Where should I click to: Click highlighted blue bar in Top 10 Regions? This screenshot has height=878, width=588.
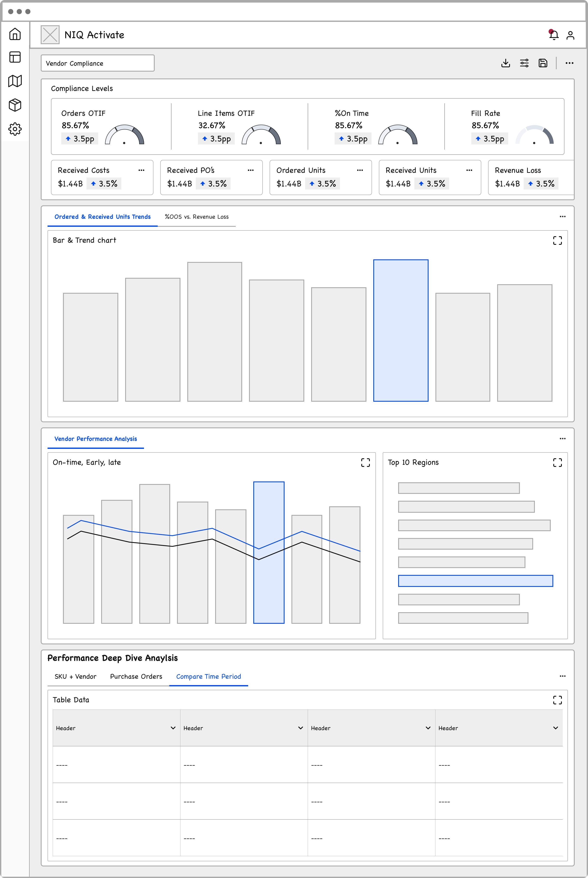[475, 581]
